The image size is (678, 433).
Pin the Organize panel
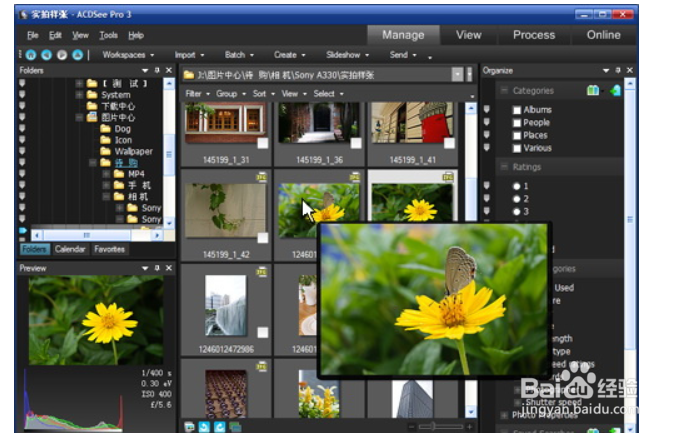(618, 70)
